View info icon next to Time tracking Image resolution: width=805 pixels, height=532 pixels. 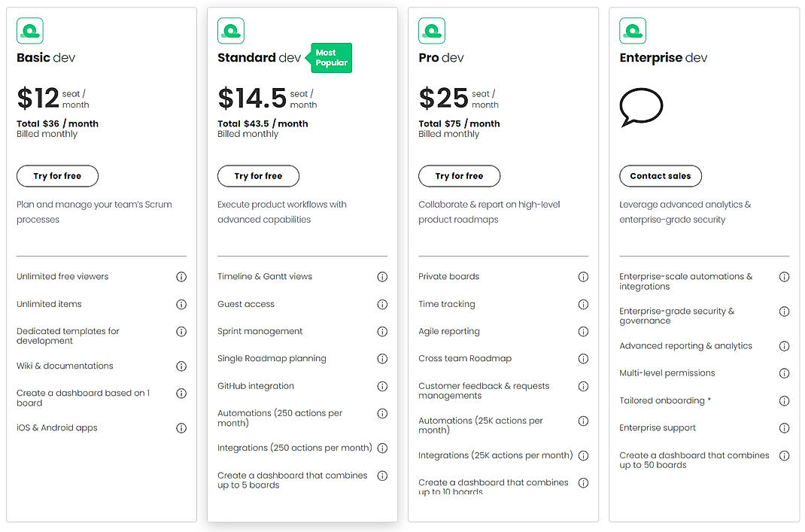coord(584,304)
